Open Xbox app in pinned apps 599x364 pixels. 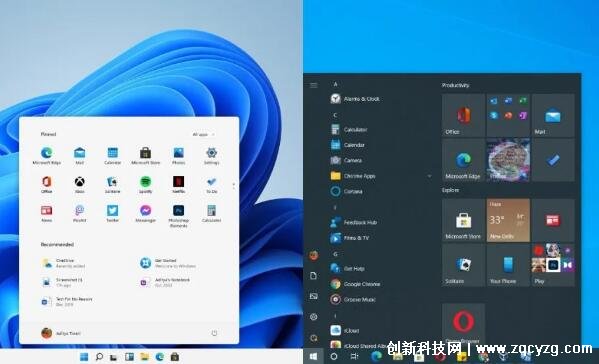tap(79, 184)
